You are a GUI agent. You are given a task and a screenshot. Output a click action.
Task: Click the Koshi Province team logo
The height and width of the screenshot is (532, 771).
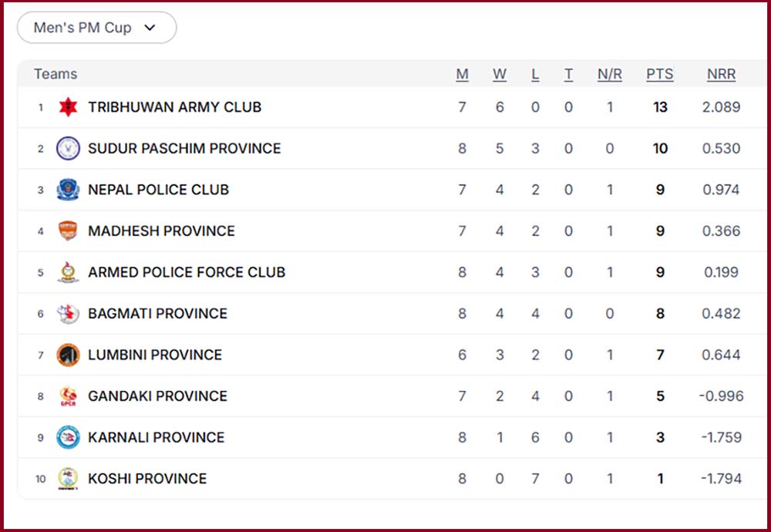(x=68, y=479)
